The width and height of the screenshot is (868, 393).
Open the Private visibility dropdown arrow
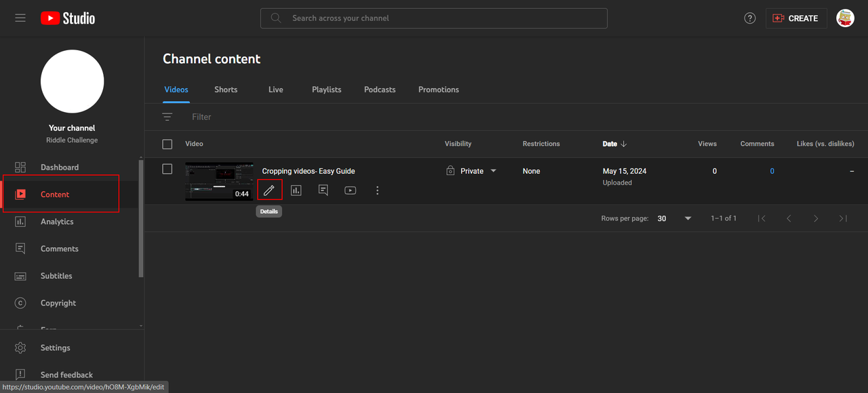(x=494, y=171)
